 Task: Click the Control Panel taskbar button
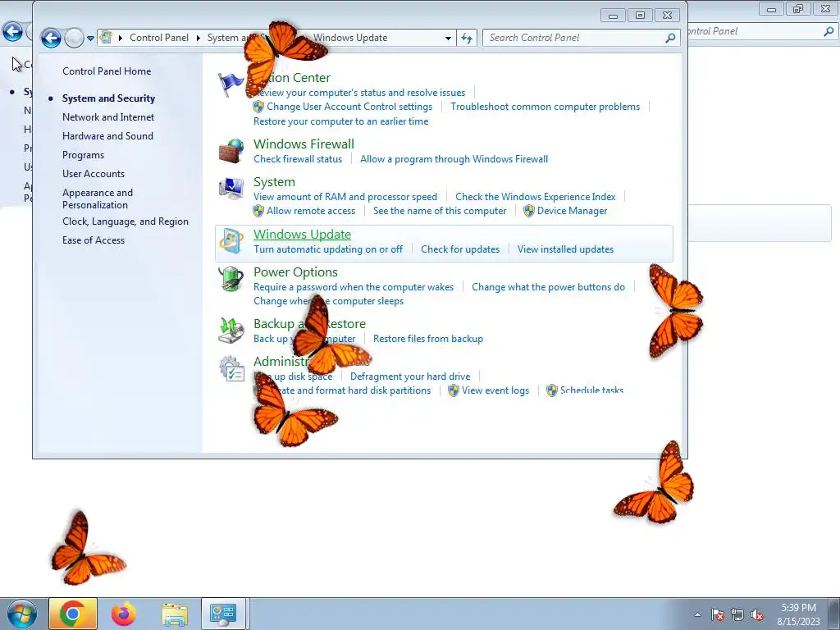(223, 614)
